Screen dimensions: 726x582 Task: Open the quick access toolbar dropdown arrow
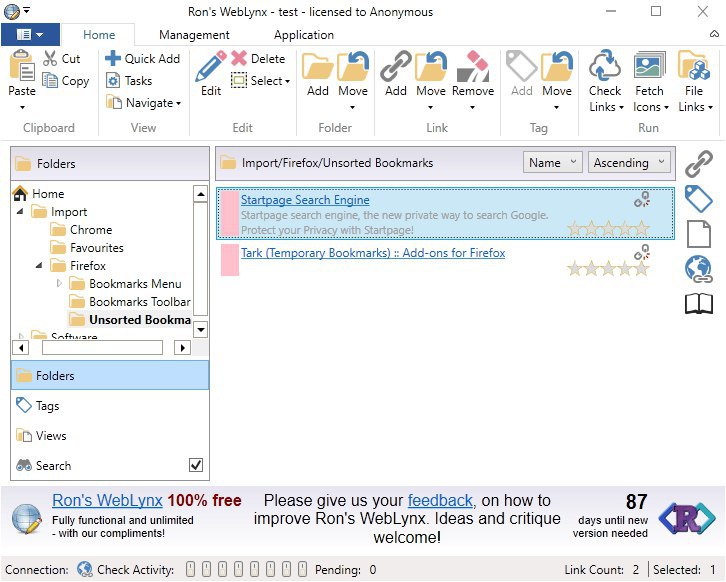click(27, 9)
